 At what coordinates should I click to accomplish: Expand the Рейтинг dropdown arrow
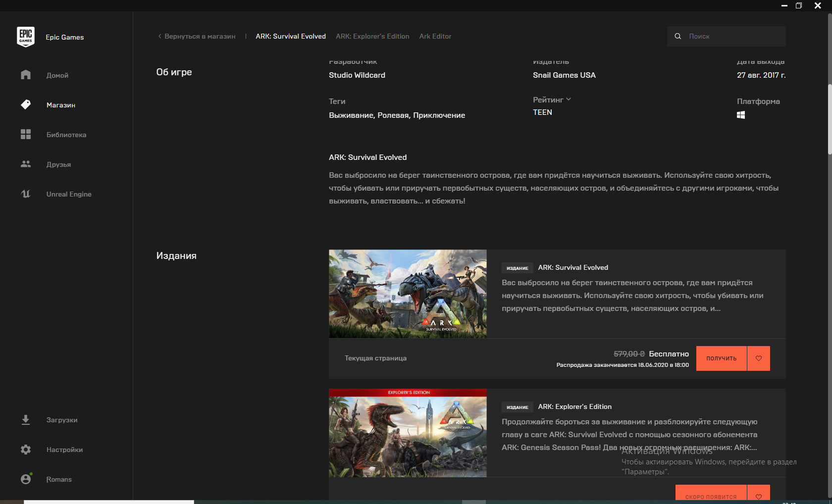point(569,99)
